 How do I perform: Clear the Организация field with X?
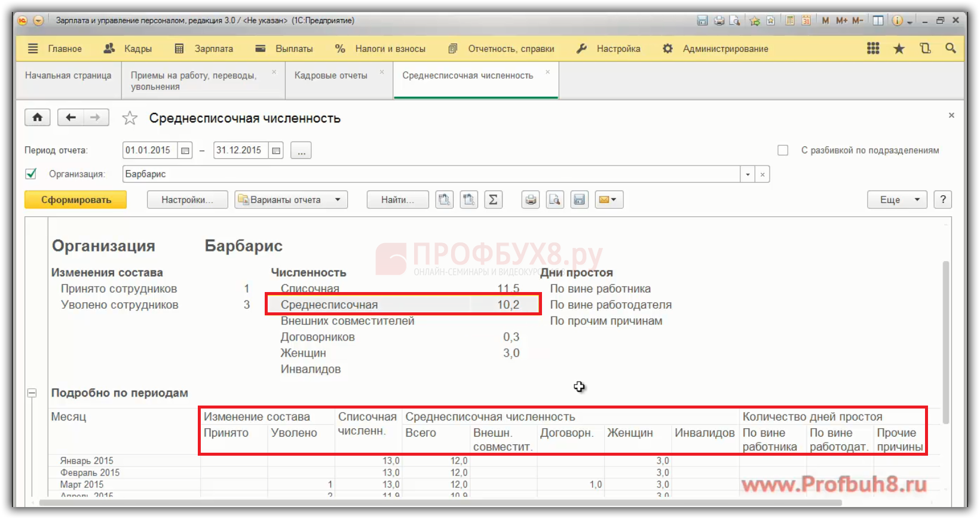click(762, 174)
